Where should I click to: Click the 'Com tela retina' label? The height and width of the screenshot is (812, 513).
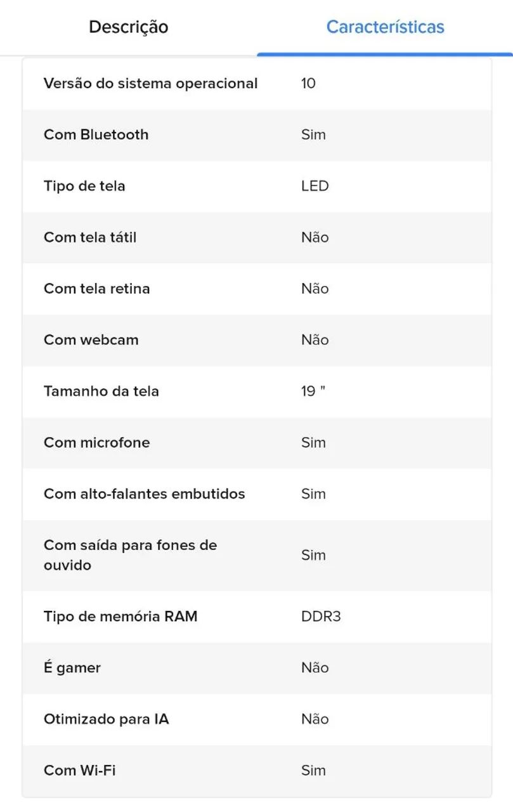click(x=96, y=289)
